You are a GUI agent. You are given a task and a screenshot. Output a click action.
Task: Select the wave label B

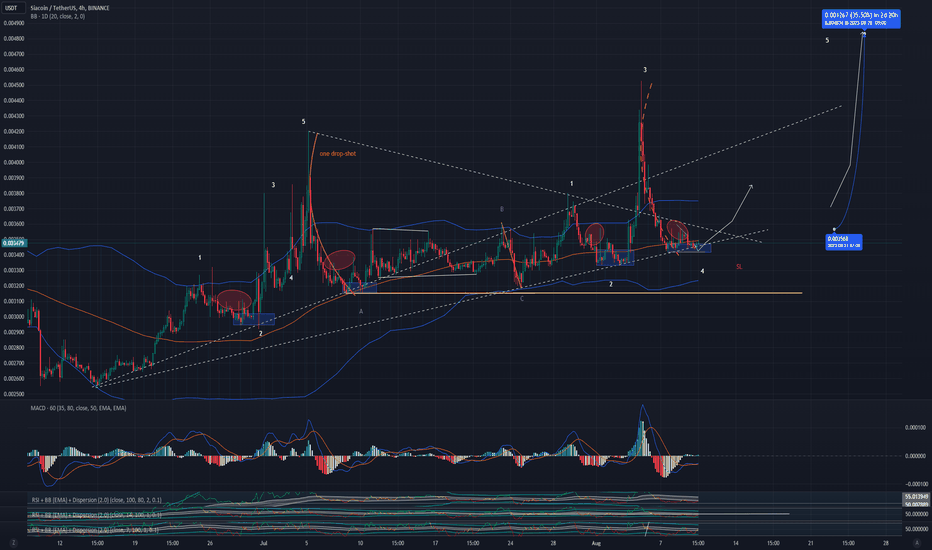(502, 209)
